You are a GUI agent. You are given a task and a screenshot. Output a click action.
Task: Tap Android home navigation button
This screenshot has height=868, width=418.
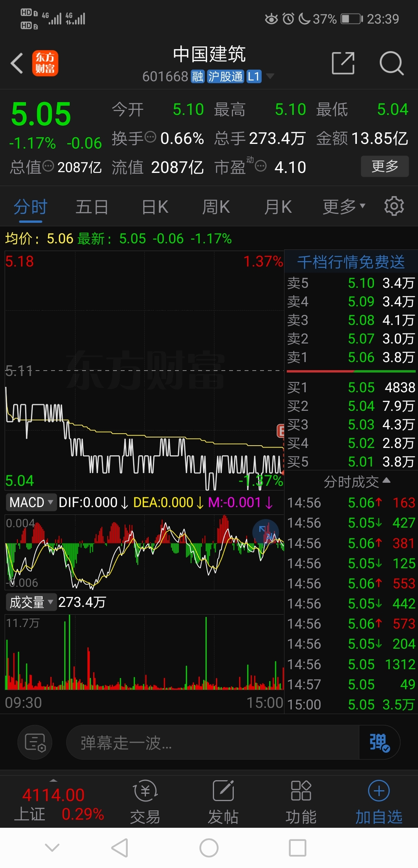click(x=209, y=848)
